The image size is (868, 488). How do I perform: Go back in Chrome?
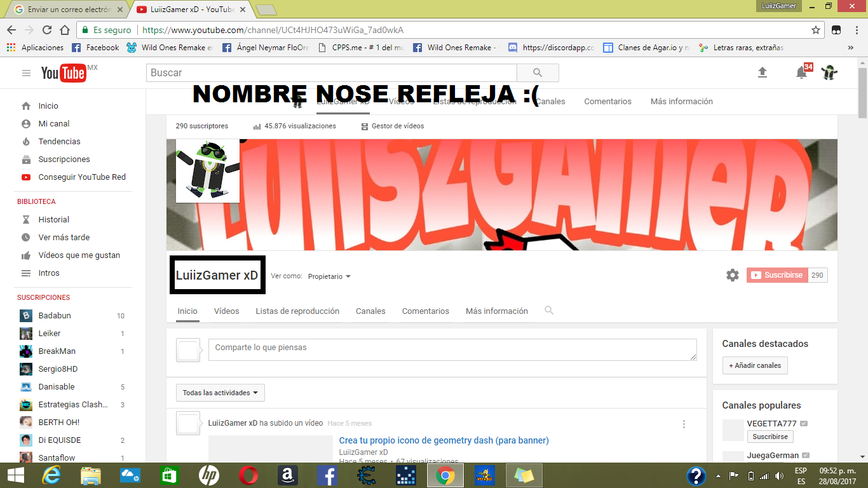click(x=11, y=30)
